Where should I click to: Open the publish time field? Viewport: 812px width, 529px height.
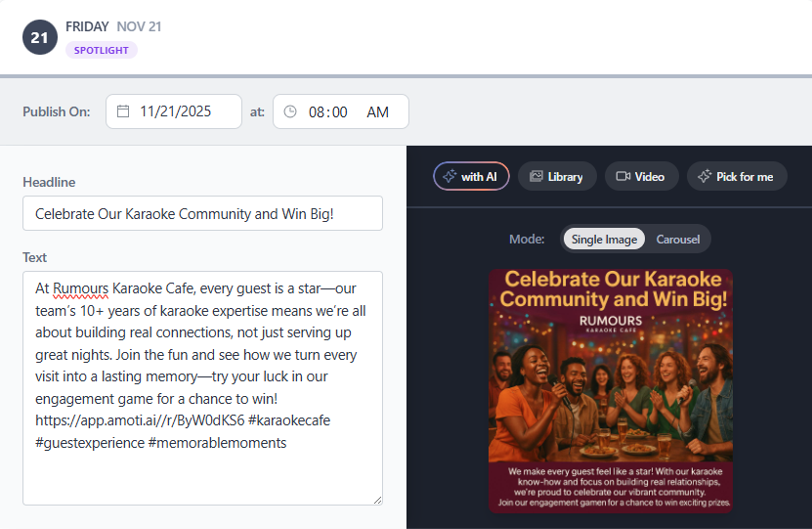[340, 111]
